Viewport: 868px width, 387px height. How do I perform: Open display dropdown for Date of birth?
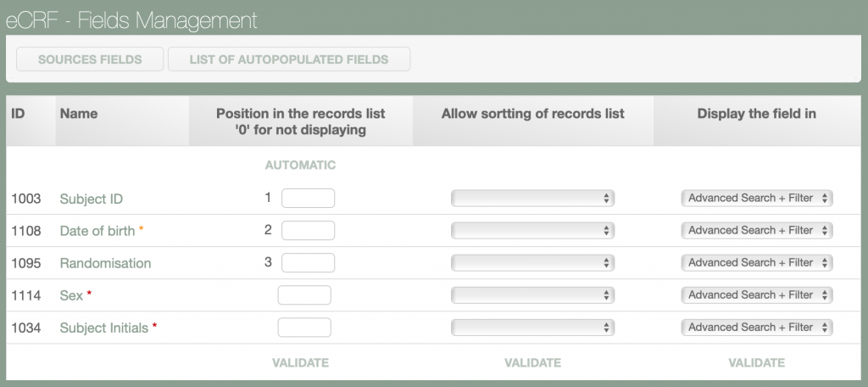(757, 231)
